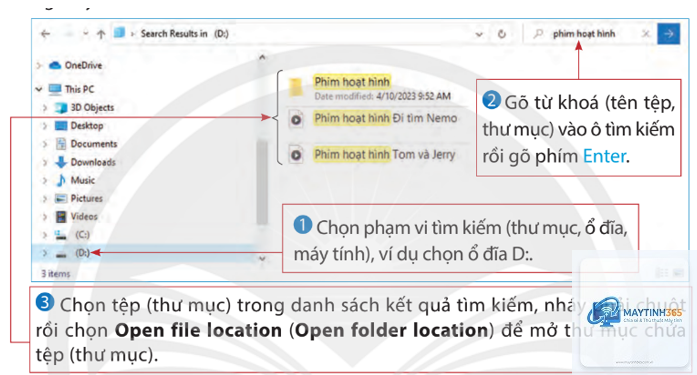Run search with the blue arrow button
The image size is (697, 375).
[669, 34]
